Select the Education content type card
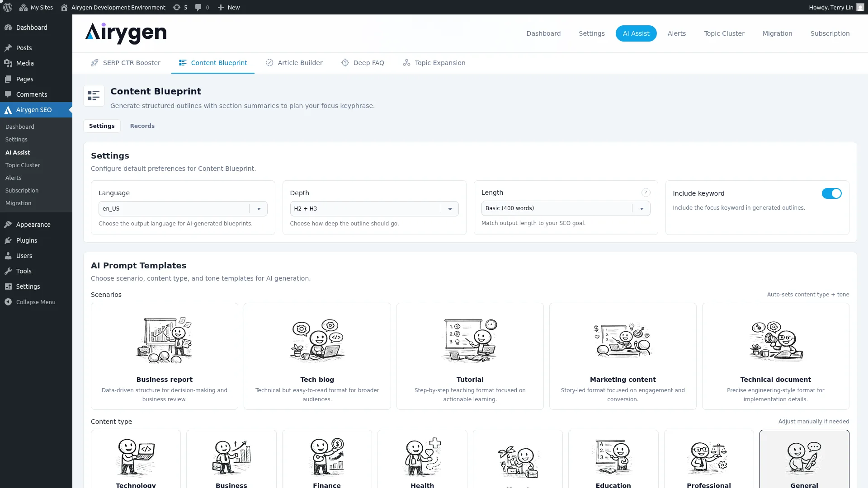868x488 pixels. [613, 459]
